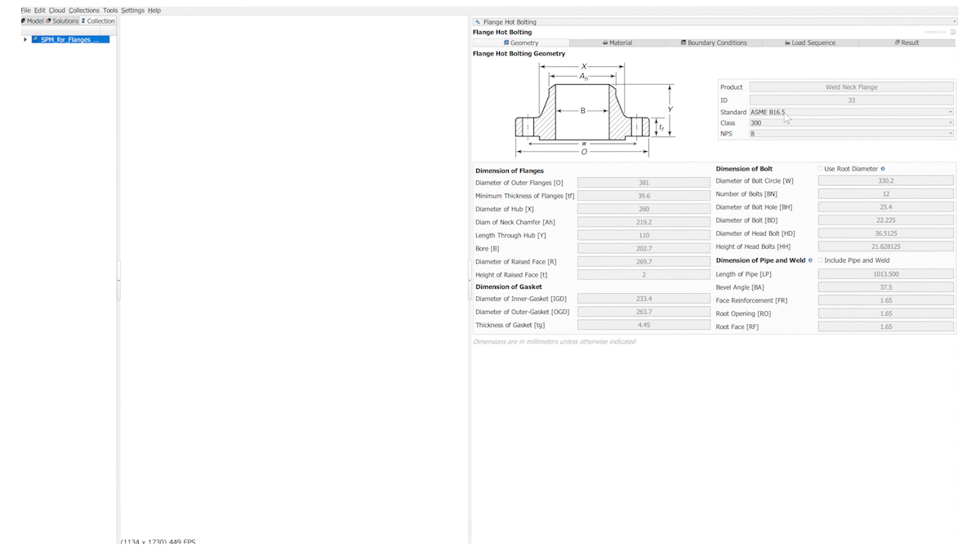Select the SPM_for_Flanges collection item
The image size is (980, 550).
[x=70, y=39]
